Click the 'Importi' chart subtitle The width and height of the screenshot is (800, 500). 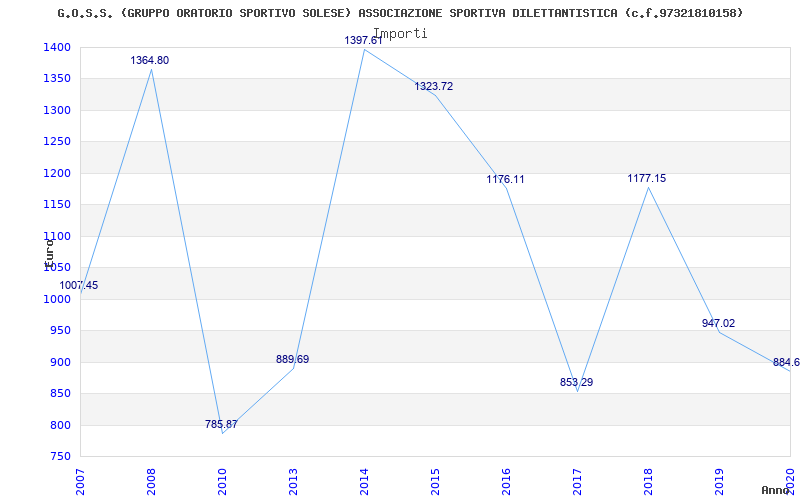(x=400, y=34)
